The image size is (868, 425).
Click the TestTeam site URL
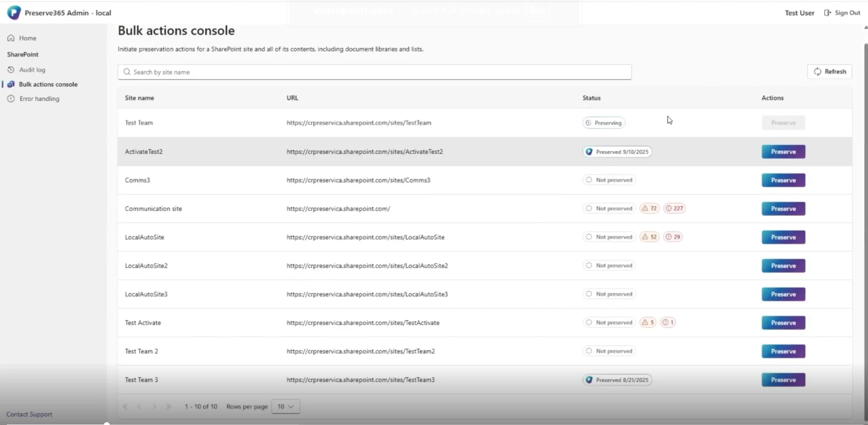(359, 123)
